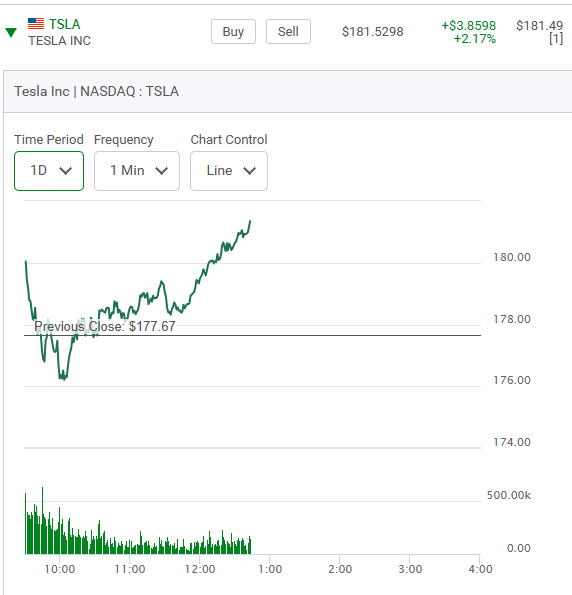Screen dimensions: 572x595
Task: Click the 12:00 time axis label
Action: click(x=200, y=569)
